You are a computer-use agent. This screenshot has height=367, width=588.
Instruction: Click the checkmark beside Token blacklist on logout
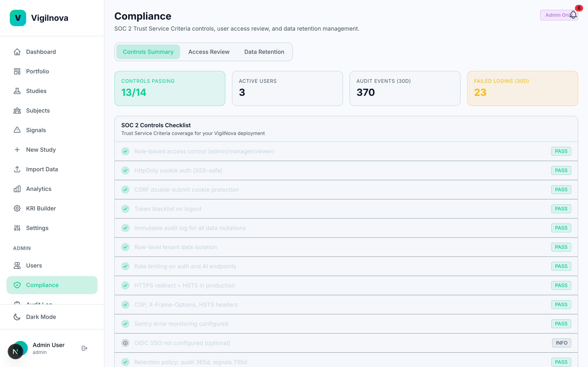pyautogui.click(x=125, y=209)
